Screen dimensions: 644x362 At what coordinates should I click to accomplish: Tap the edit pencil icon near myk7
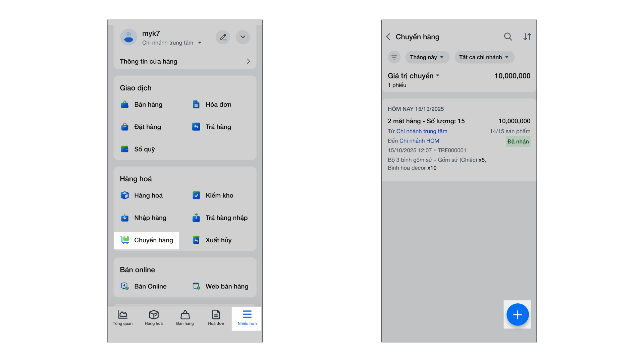pos(223,37)
